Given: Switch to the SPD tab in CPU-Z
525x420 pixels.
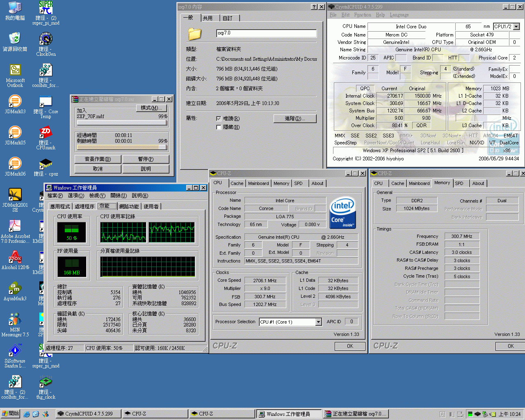Looking at the screenshot, I should pos(299,183).
